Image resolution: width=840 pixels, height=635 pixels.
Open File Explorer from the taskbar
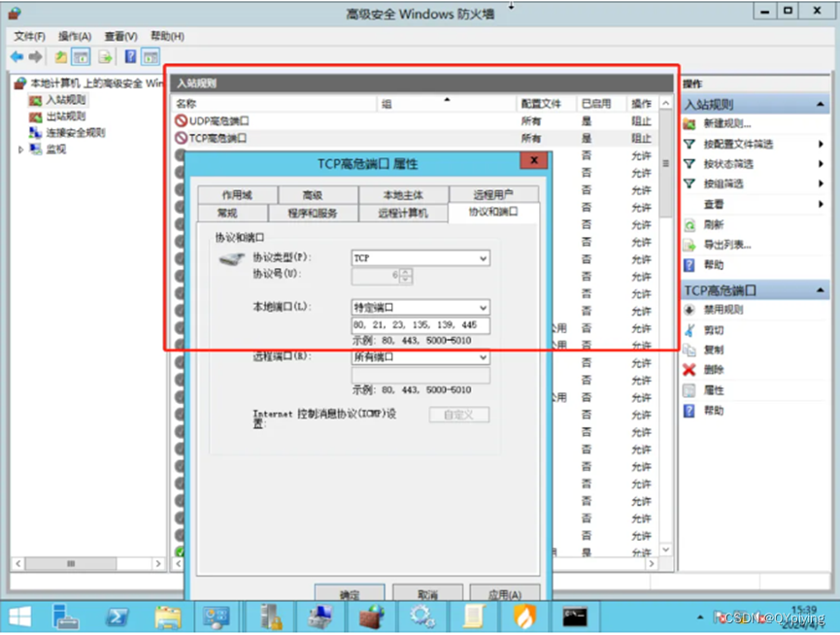tap(168, 618)
